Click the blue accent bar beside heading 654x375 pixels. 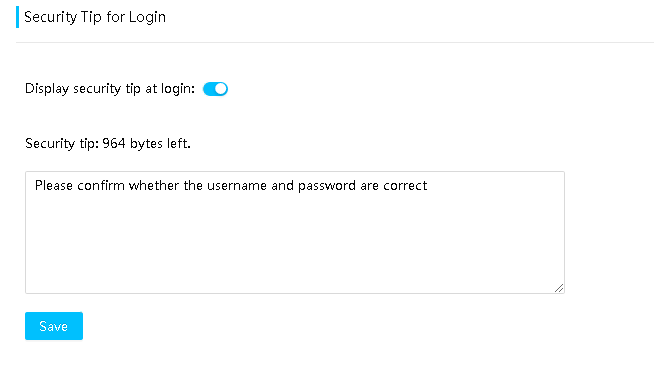tap(18, 17)
